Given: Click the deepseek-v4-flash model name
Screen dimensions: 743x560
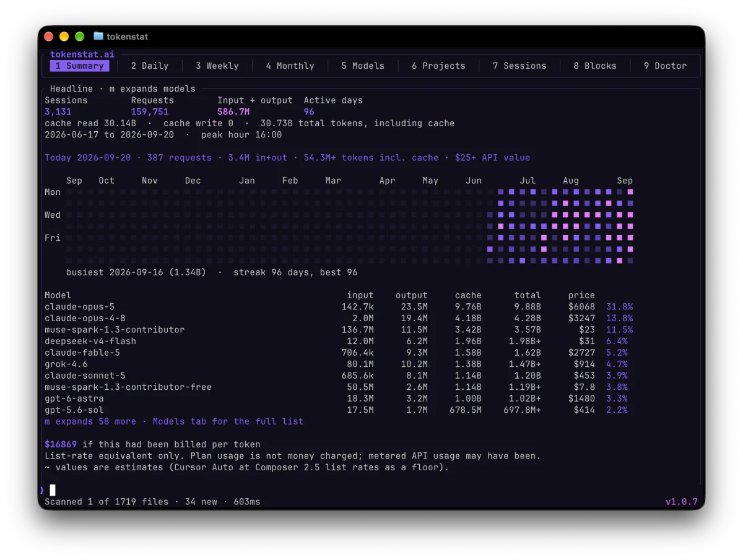Looking at the screenshot, I should coord(90,341).
